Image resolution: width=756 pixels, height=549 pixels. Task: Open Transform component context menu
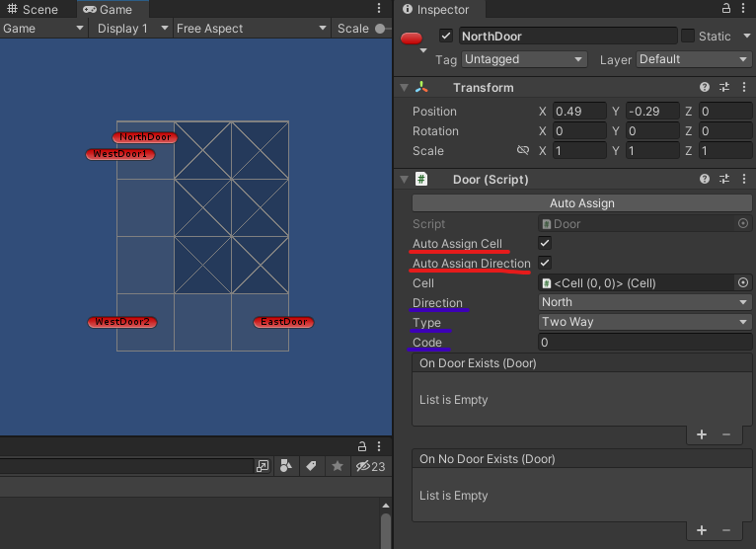tap(744, 87)
